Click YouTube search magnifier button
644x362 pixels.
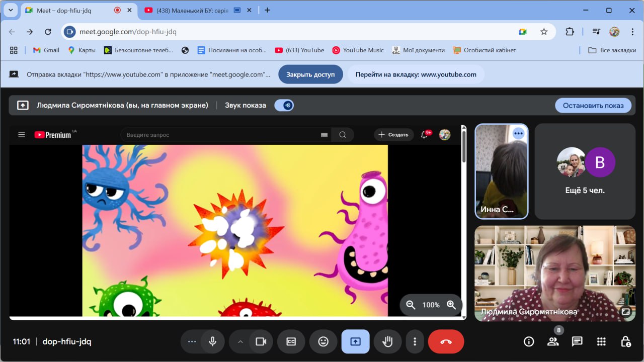tap(343, 135)
